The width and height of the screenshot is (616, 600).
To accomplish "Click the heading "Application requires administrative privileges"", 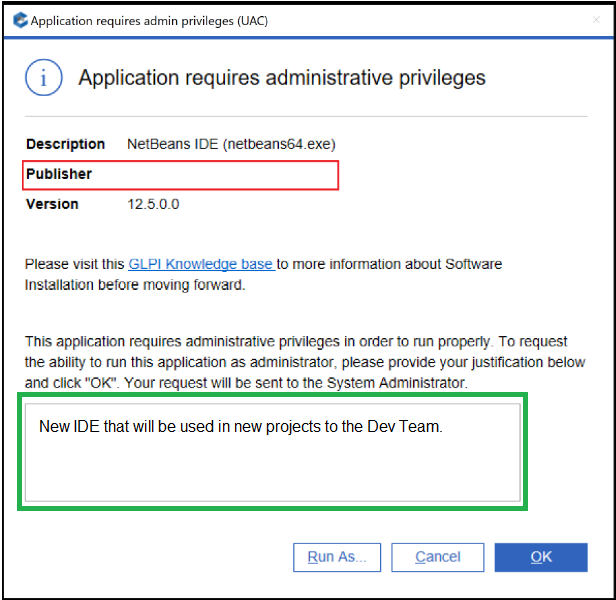I will [x=282, y=77].
